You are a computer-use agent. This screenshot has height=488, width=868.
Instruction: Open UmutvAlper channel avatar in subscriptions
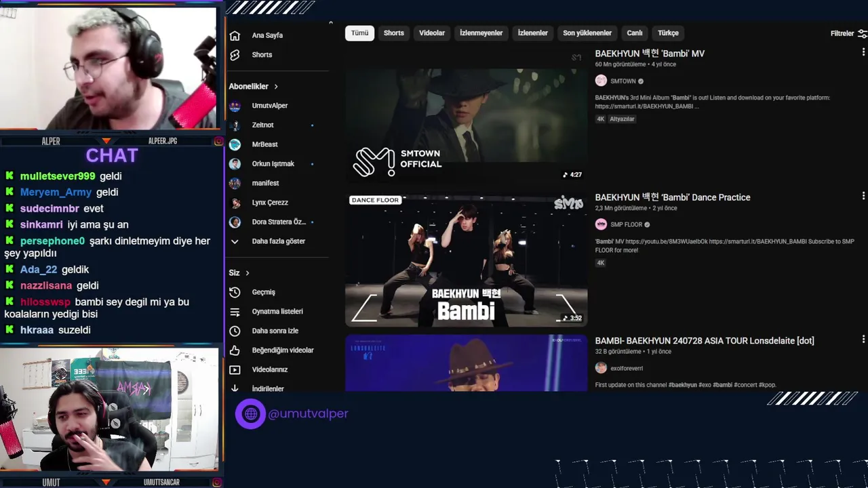pos(235,106)
